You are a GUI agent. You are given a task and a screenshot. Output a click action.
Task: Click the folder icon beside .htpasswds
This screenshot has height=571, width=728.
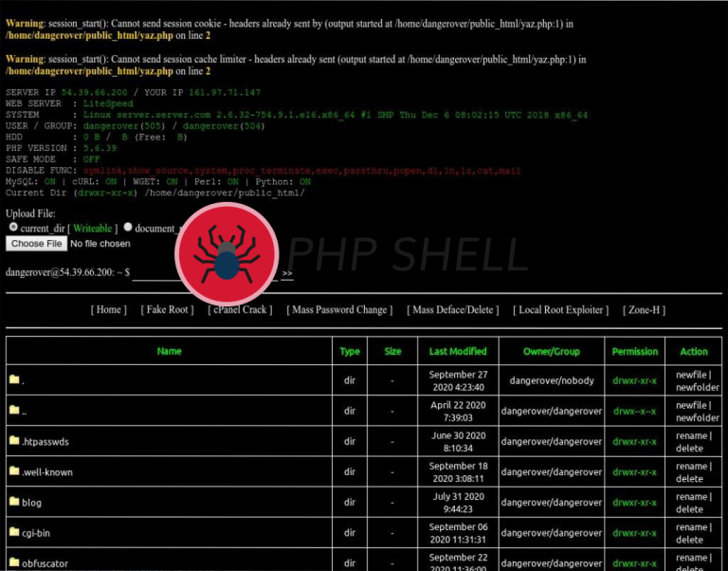pyautogui.click(x=14, y=441)
